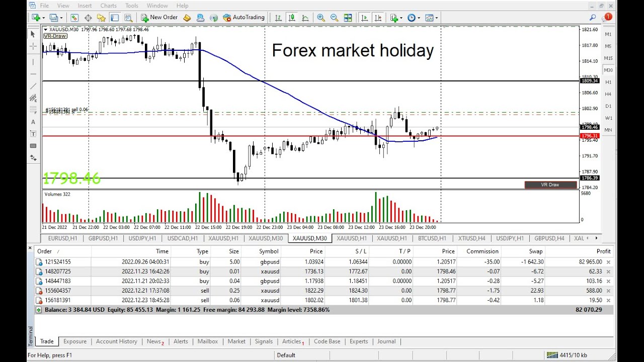
Task: Click the search magnifier icon
Action: coord(593,18)
